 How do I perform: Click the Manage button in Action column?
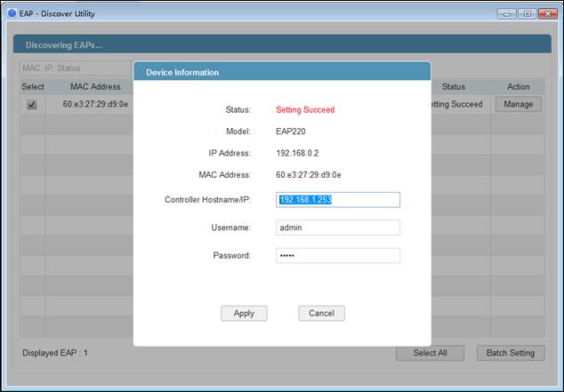(519, 104)
